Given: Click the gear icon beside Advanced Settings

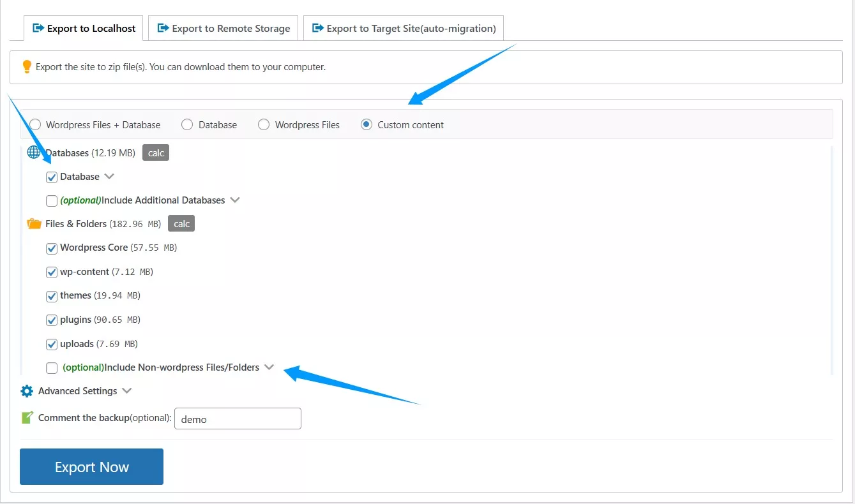Looking at the screenshot, I should pyautogui.click(x=26, y=390).
